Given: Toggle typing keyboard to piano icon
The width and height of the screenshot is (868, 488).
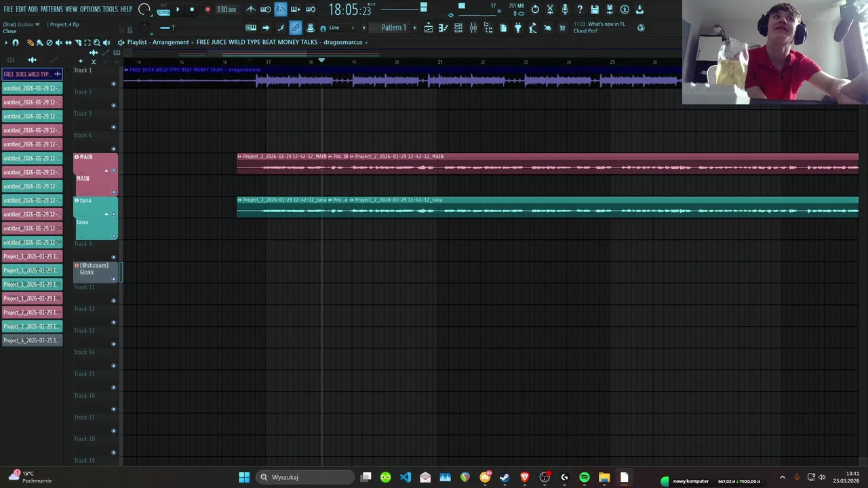Looking at the screenshot, I should [251, 28].
